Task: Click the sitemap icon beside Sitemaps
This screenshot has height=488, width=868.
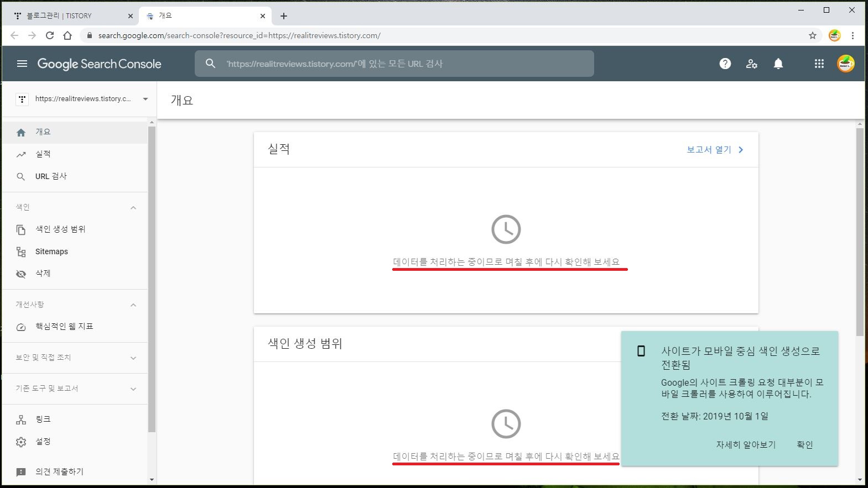Action: click(x=21, y=251)
